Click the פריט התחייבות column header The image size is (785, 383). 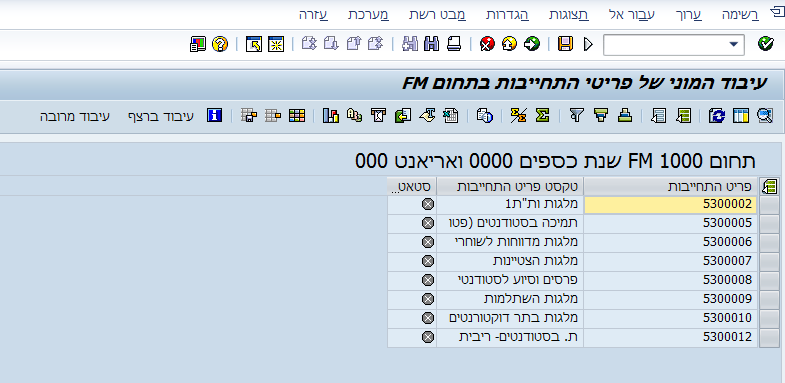tap(670, 187)
